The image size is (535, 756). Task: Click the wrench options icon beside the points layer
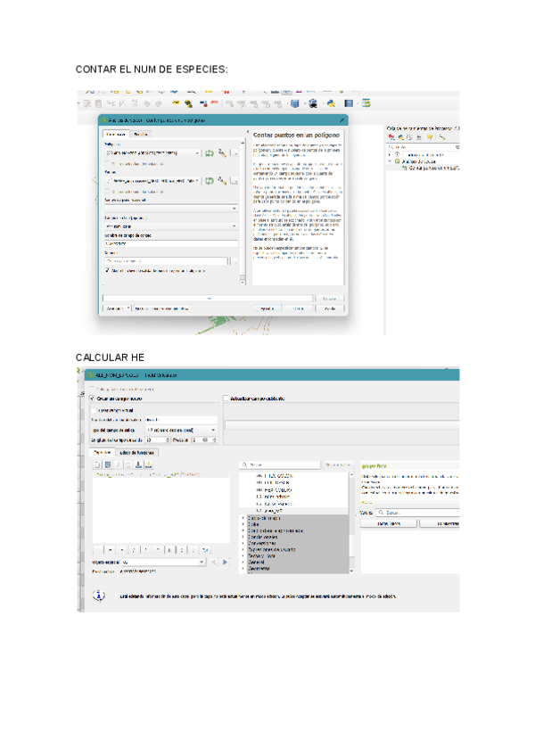click(x=222, y=180)
